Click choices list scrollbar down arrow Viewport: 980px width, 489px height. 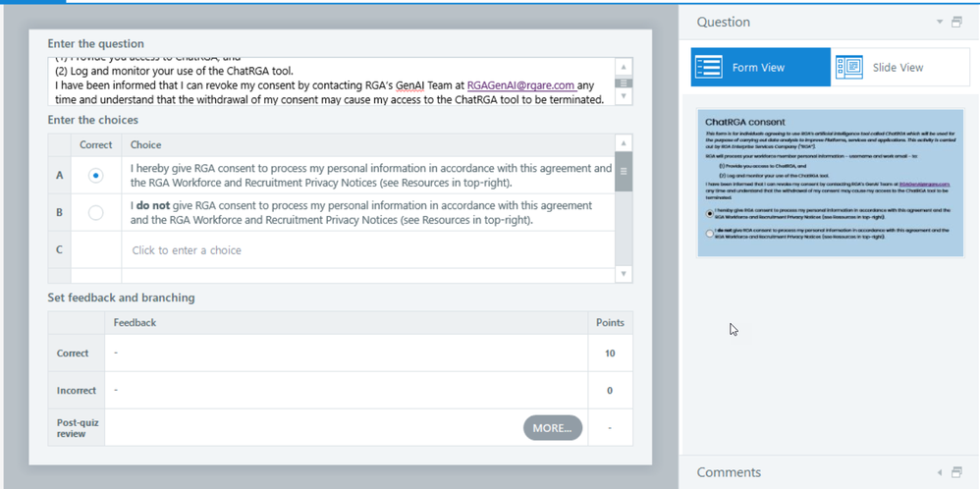[624, 274]
